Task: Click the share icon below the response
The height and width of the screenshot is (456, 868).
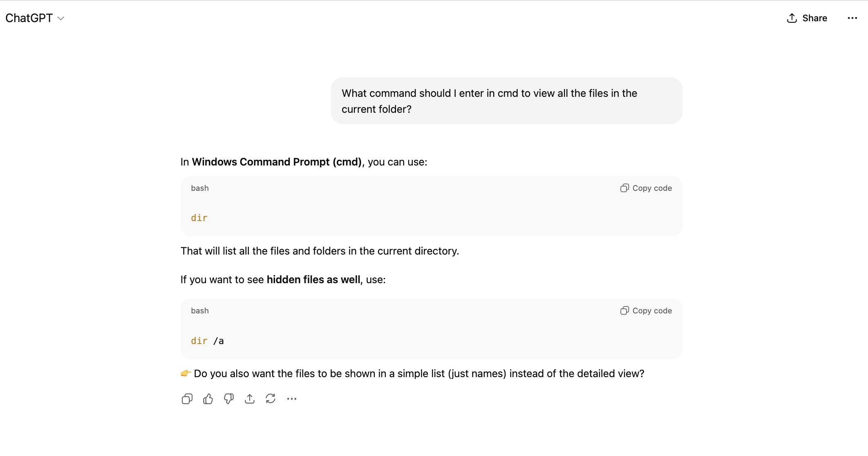Action: [x=250, y=399]
